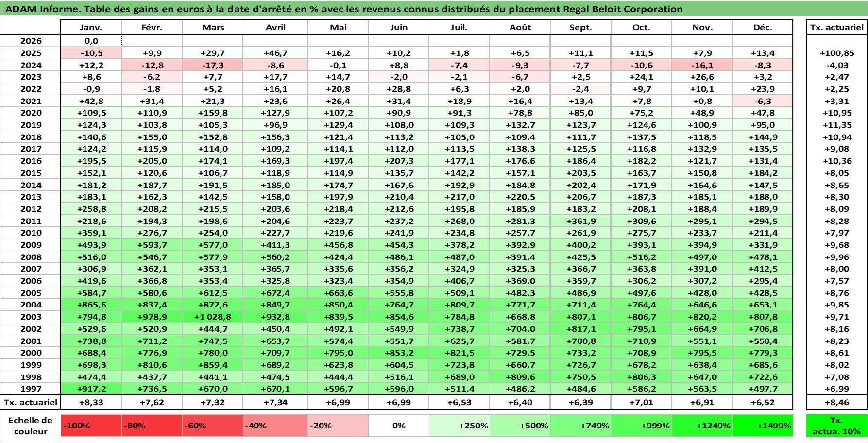Click the top Tx. actuariel column header
Image resolution: width=868 pixels, height=443 pixels.
click(x=836, y=27)
